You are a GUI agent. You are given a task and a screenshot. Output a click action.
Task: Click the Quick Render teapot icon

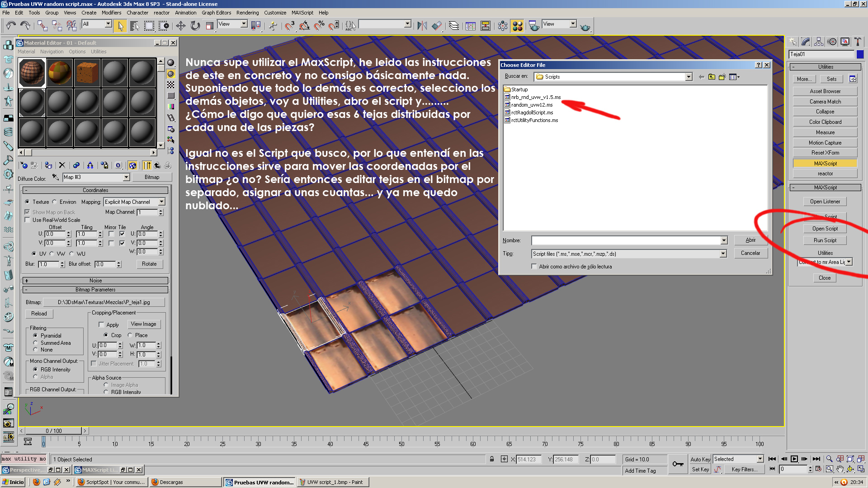pyautogui.click(x=585, y=27)
